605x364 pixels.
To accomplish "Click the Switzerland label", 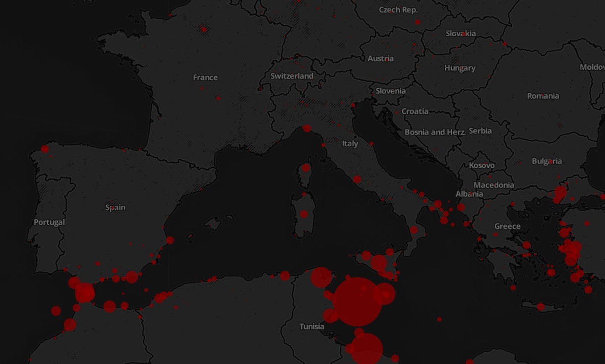I will 292,76.
